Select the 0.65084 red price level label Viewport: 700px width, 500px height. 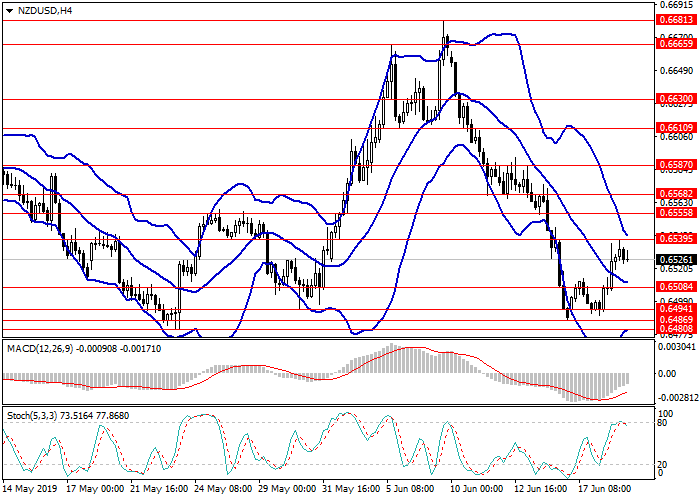[x=676, y=287]
